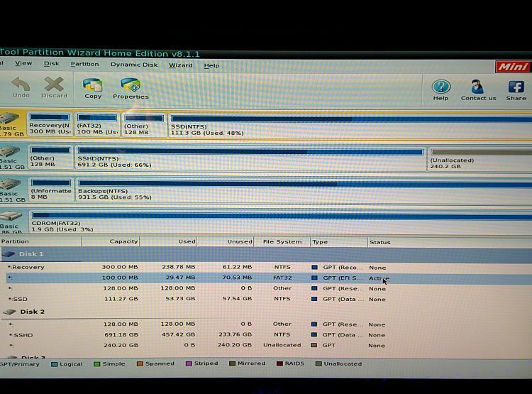Viewport: 532px width, 394px height.
Task: Click the Disk 1 header icon in list
Action: coord(8,254)
